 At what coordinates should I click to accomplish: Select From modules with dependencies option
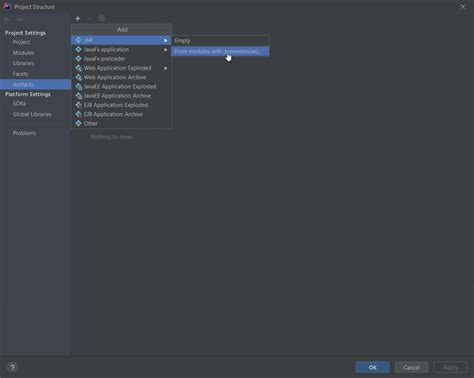tap(220, 51)
